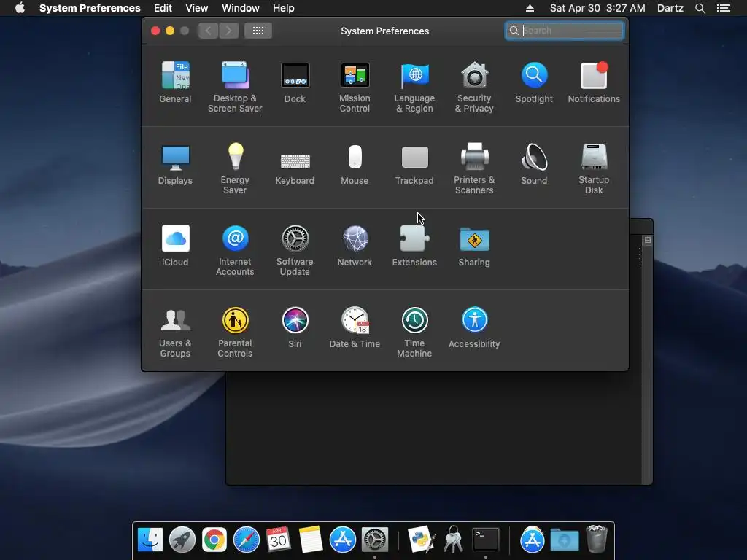Launch Finder from the Dock
Screen dimensions: 747x560
click(150, 540)
